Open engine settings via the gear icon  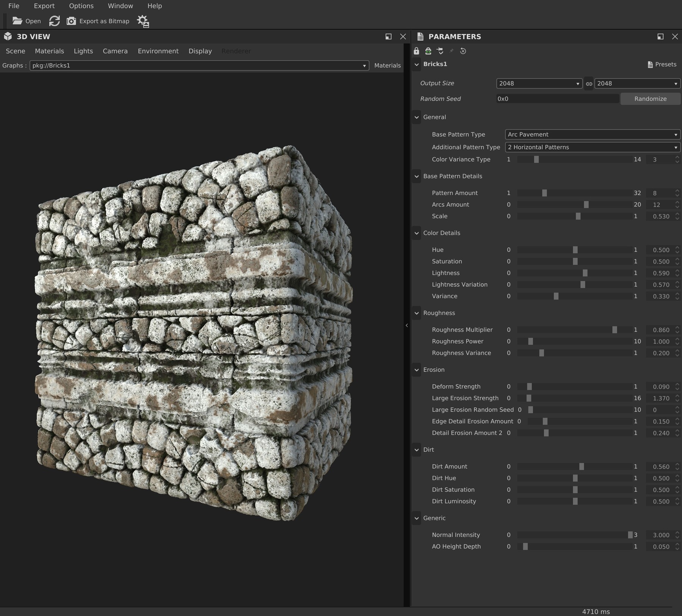point(143,21)
